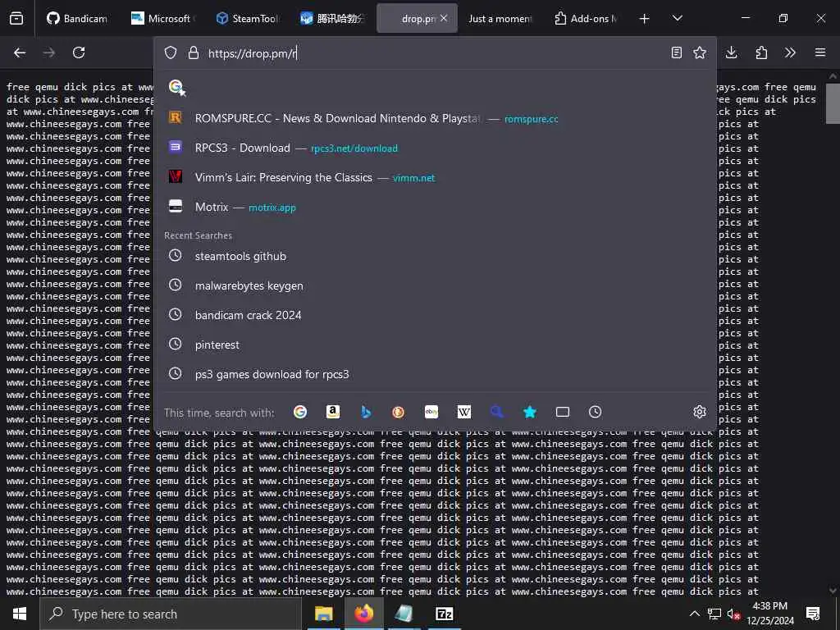Image resolution: width=840 pixels, height=630 pixels.
Task: Open the Windows Start menu
Action: click(x=20, y=614)
